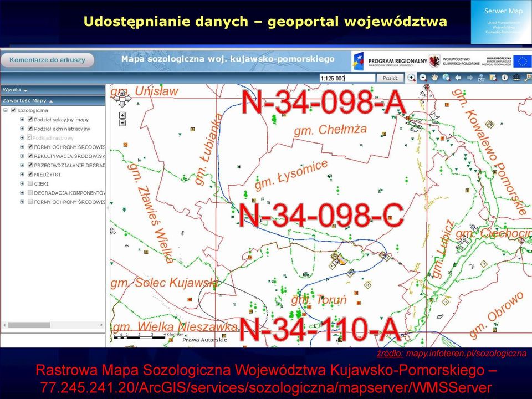Click the gm. Unisław map label
This screenshot has width=532, height=399.
click(145, 91)
